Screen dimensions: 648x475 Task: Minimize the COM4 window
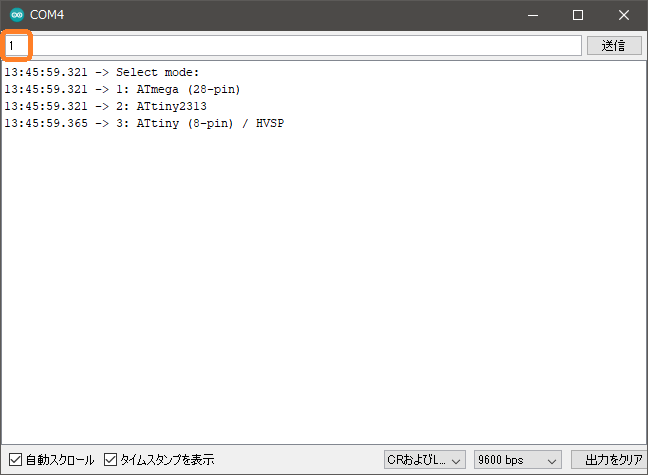[533, 15]
